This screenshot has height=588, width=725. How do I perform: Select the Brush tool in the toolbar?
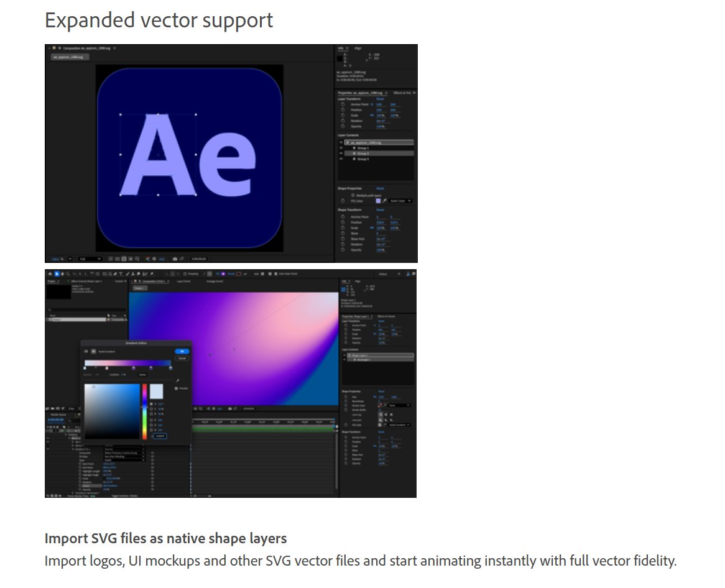coord(128,273)
